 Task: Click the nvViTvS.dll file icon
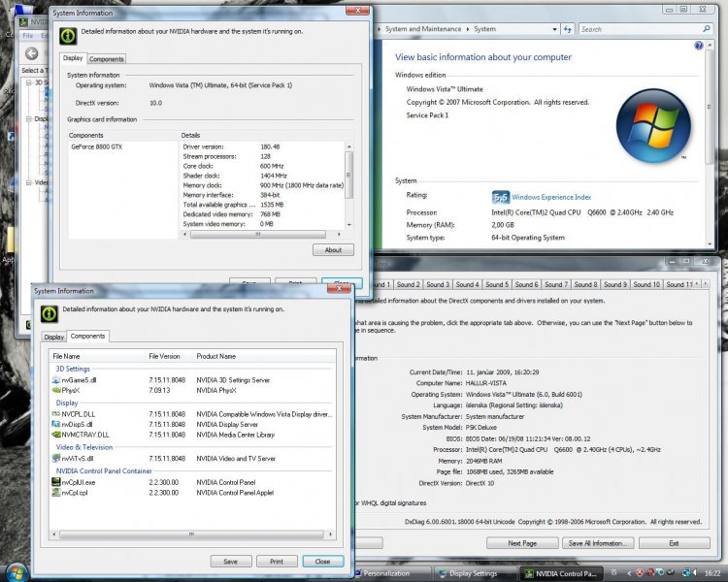56,459
